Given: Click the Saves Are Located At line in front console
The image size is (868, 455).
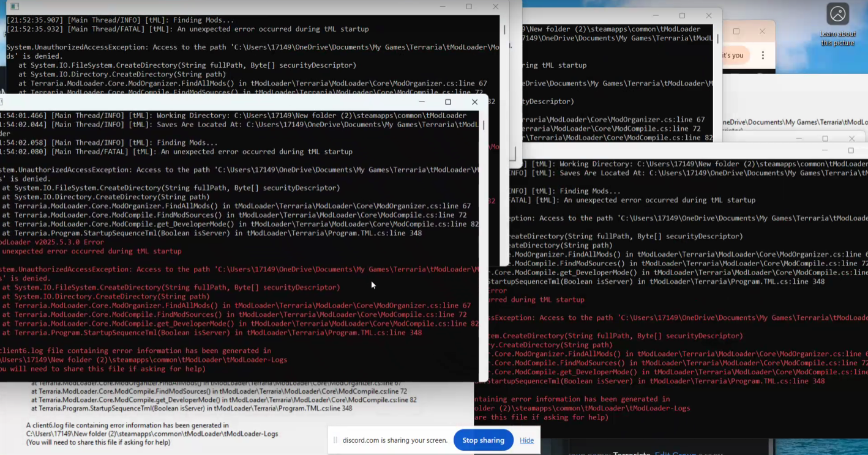Looking at the screenshot, I should [239, 125].
